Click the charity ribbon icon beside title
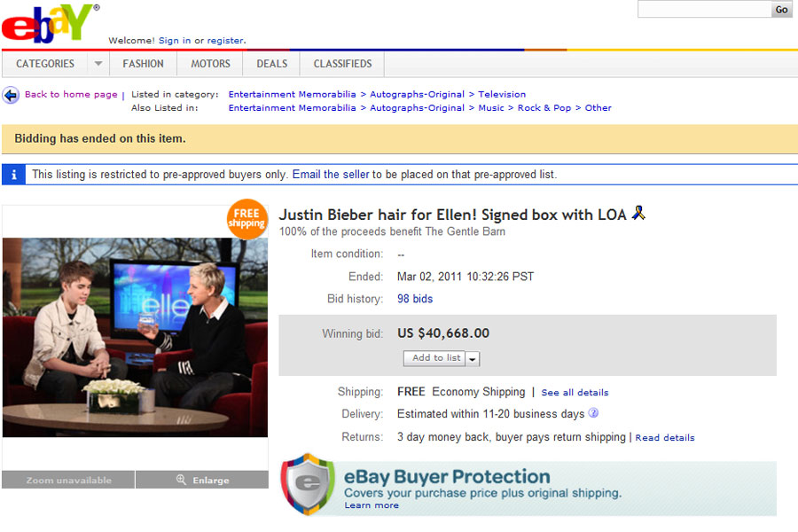The width and height of the screenshot is (798, 532). [x=638, y=213]
